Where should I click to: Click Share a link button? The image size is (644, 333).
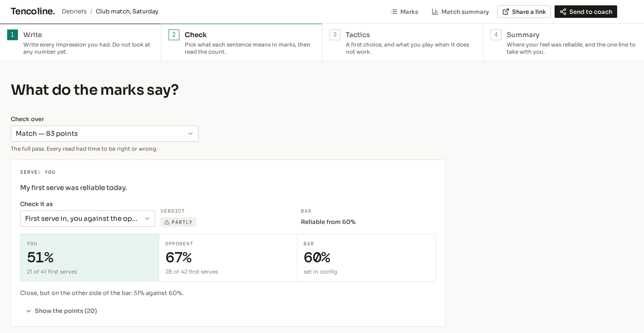coord(524,12)
